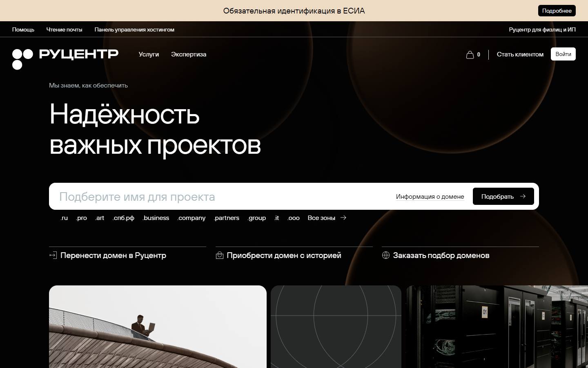Select the .pro domain zone
Viewport: 588px width, 368px height.
(x=82, y=218)
